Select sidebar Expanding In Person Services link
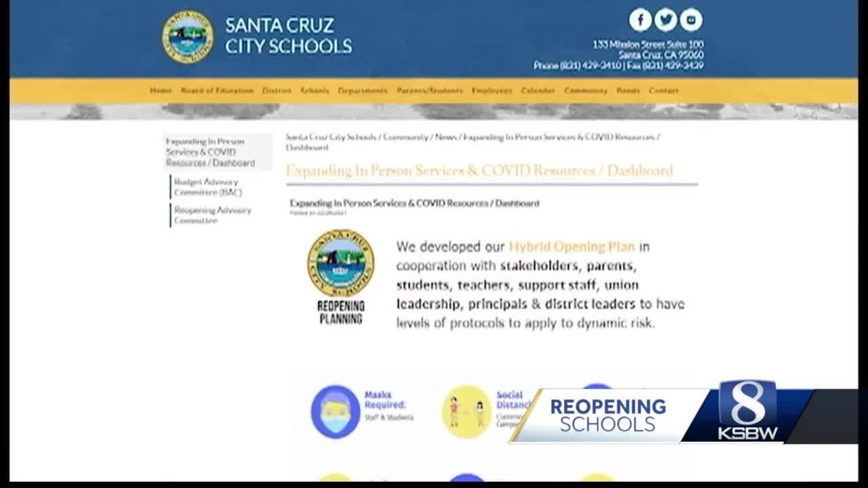This screenshot has width=868, height=488. pyautogui.click(x=218, y=152)
